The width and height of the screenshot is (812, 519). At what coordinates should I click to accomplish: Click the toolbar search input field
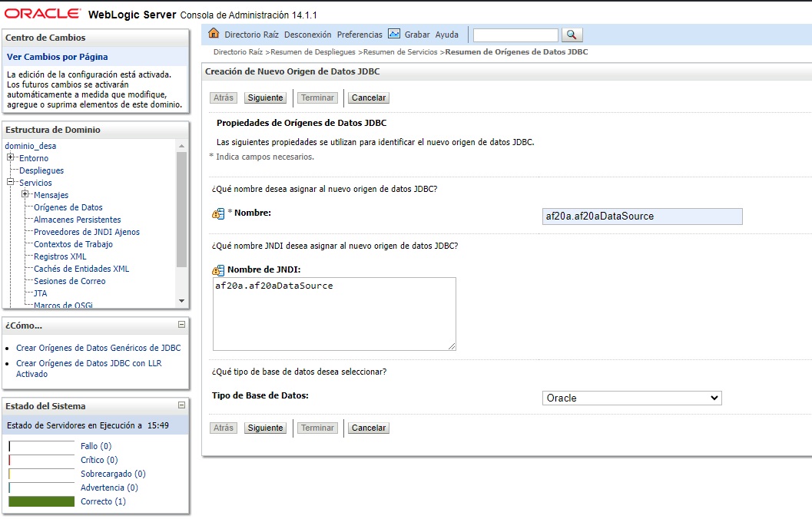pos(515,35)
